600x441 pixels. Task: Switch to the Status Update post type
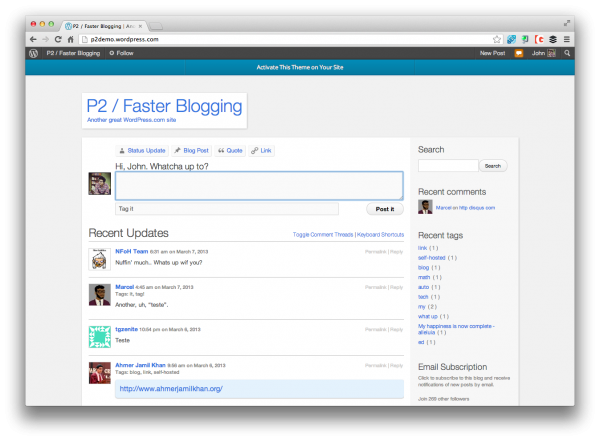click(142, 150)
